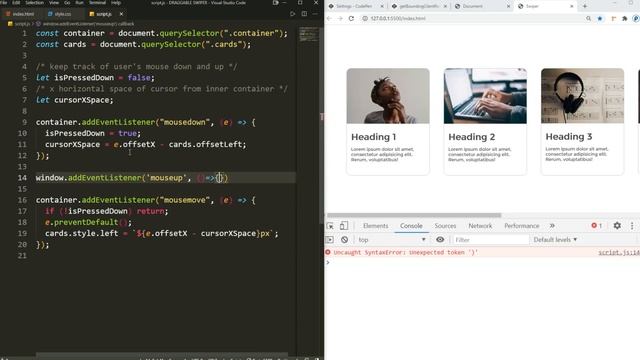Open the Network tab in DevTools

480,226
